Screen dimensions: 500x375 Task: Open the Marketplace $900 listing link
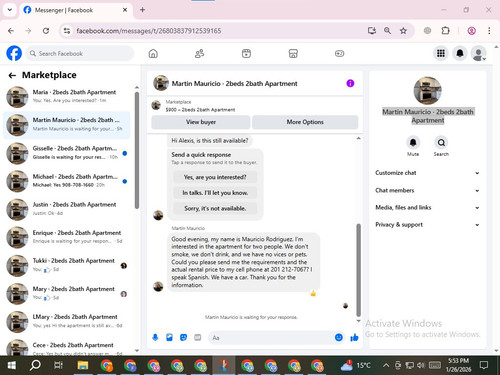point(200,110)
